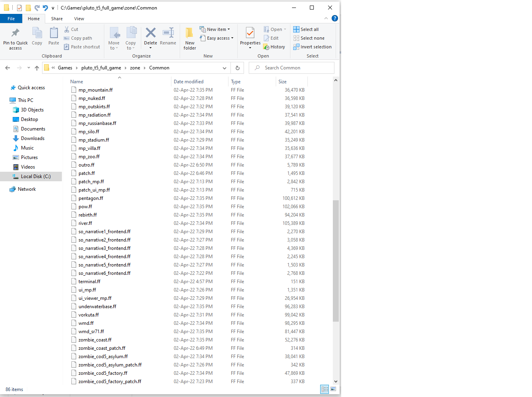Click the undo icon in title bar
This screenshot has width=532, height=397.
pos(45,8)
